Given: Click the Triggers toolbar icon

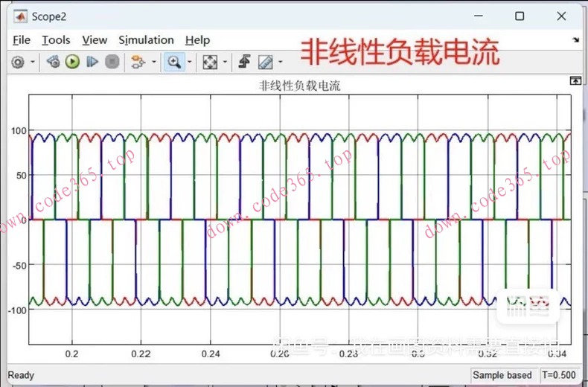Looking at the screenshot, I should (x=244, y=63).
